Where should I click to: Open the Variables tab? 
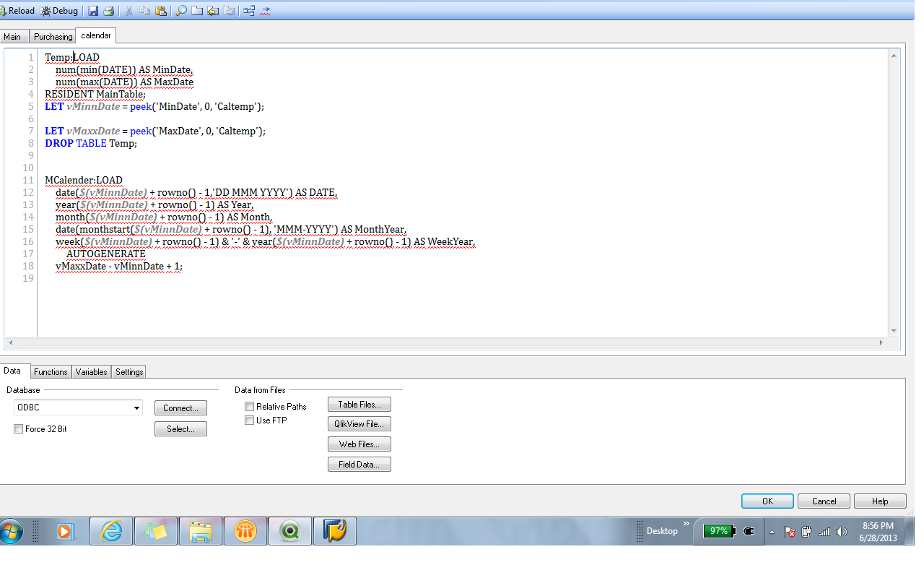pyautogui.click(x=92, y=372)
